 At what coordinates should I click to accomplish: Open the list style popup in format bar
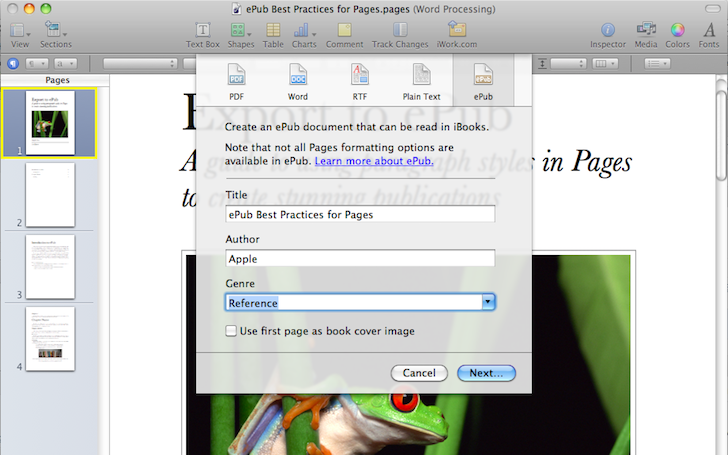point(657,64)
